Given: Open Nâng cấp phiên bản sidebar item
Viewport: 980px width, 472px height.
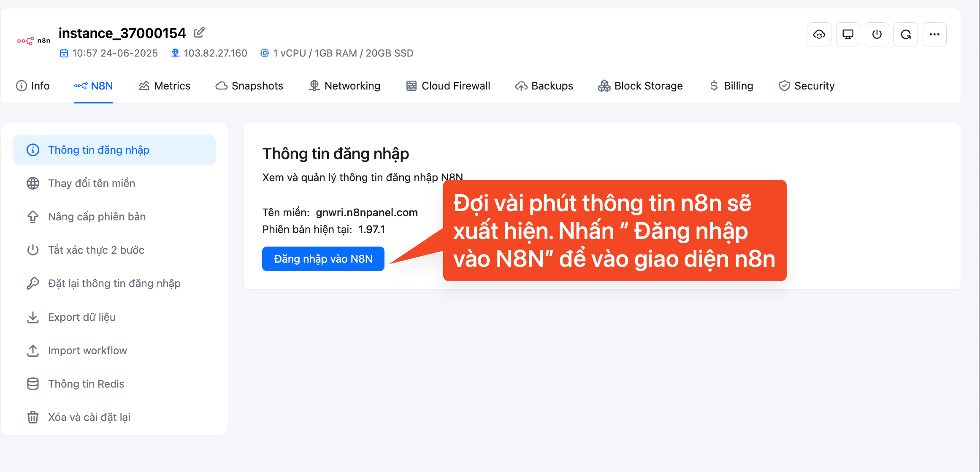Looking at the screenshot, I should pos(114,217).
